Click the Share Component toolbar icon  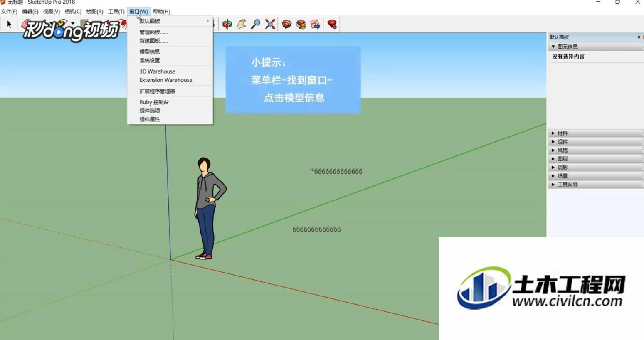301,24
